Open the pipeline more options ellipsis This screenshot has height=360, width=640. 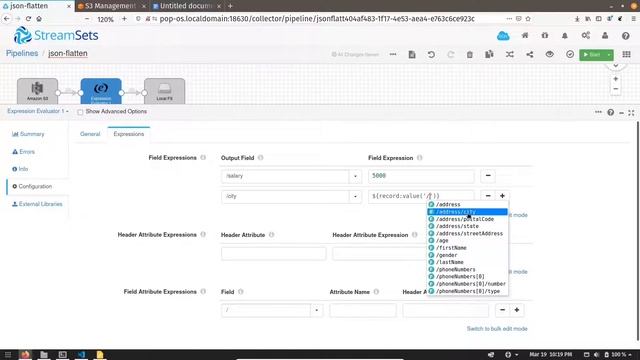click(x=393, y=54)
